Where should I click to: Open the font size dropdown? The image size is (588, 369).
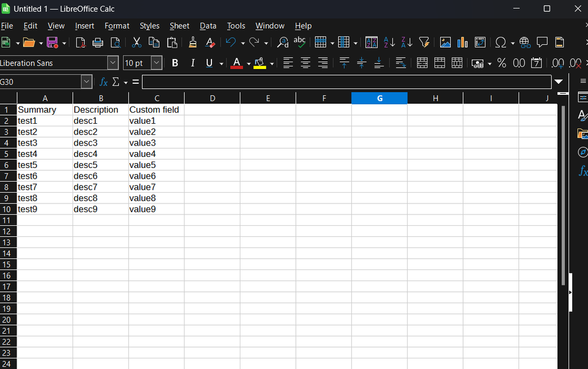click(156, 63)
